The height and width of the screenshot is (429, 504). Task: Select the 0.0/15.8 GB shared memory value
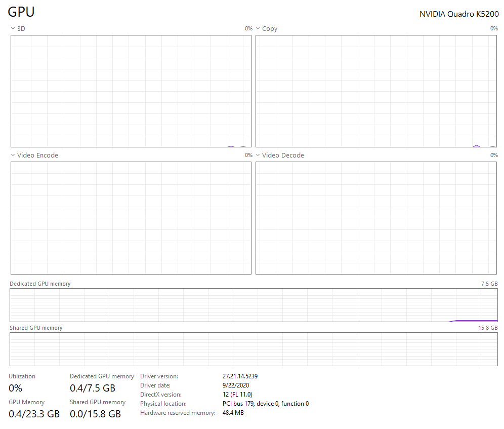pos(95,414)
